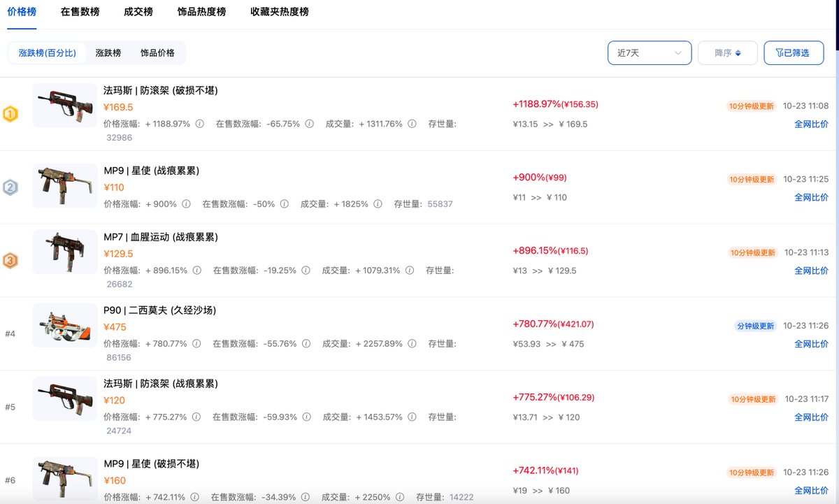Switch to the 在售数榜 tab
This screenshot has width=839, height=504.
pos(80,12)
